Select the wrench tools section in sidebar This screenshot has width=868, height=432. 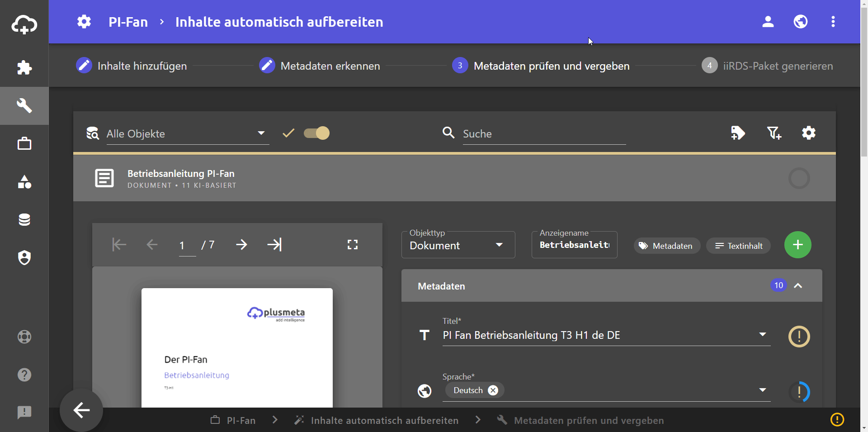(x=24, y=106)
